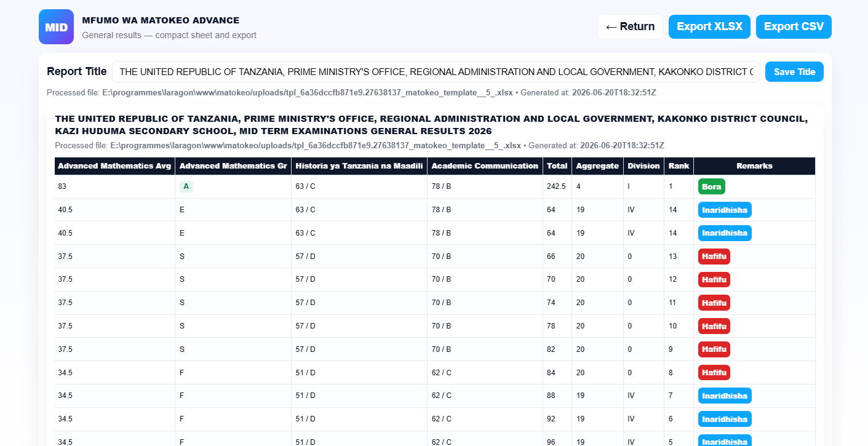Click the Remarks column header

tap(754, 166)
